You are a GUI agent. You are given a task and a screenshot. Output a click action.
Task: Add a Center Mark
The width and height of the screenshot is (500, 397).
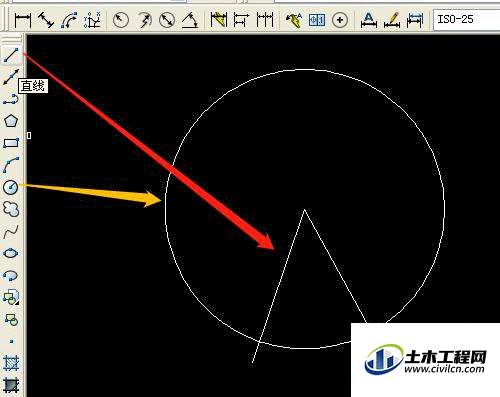tap(340, 20)
